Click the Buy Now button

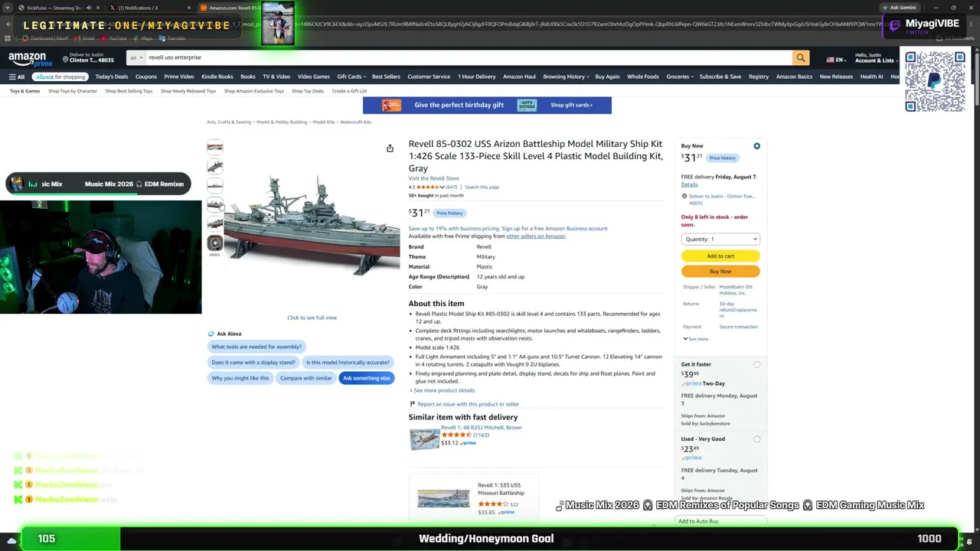tap(720, 272)
